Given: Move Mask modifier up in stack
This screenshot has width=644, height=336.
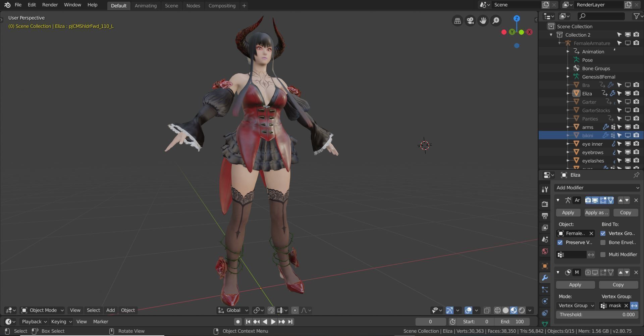Looking at the screenshot, I should click(x=621, y=272).
